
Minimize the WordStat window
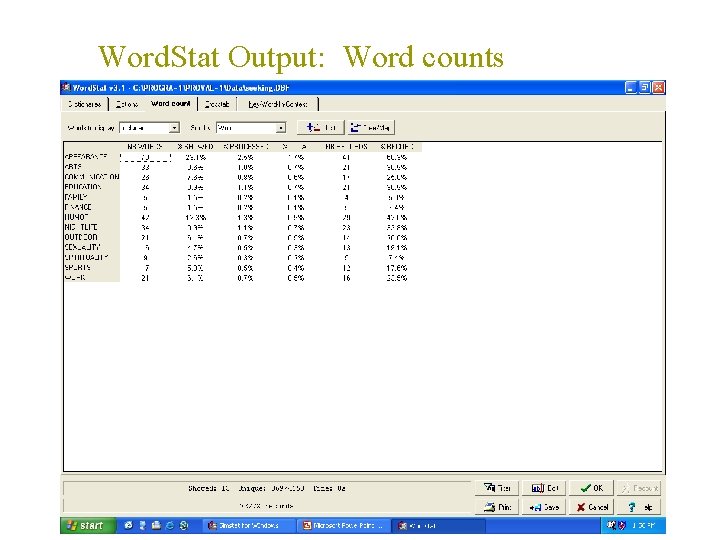click(631, 87)
